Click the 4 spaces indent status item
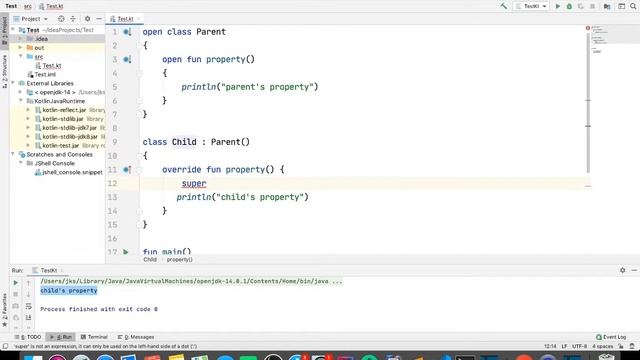This screenshot has height=360, width=640. (x=602, y=346)
